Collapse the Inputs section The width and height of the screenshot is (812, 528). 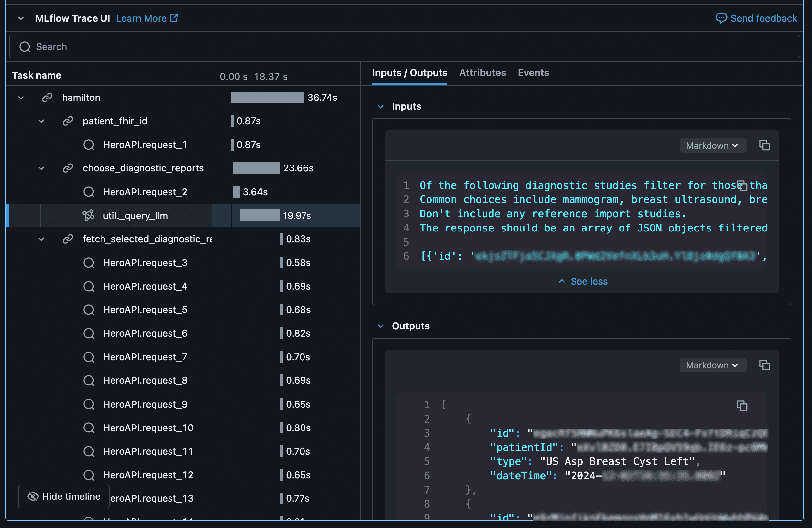pos(381,106)
